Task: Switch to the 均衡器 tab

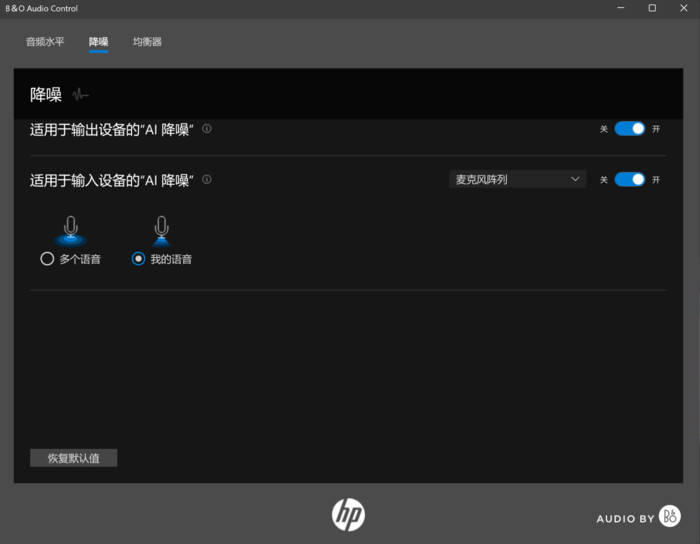Action: [147, 42]
